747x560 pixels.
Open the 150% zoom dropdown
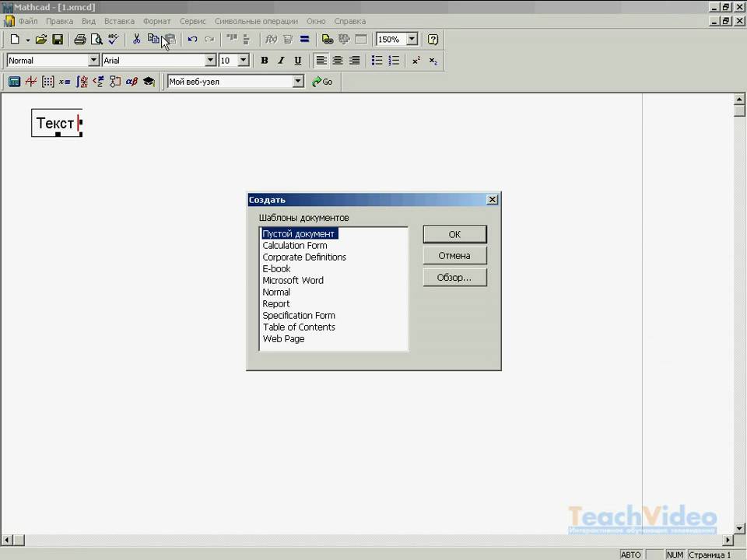tap(412, 40)
